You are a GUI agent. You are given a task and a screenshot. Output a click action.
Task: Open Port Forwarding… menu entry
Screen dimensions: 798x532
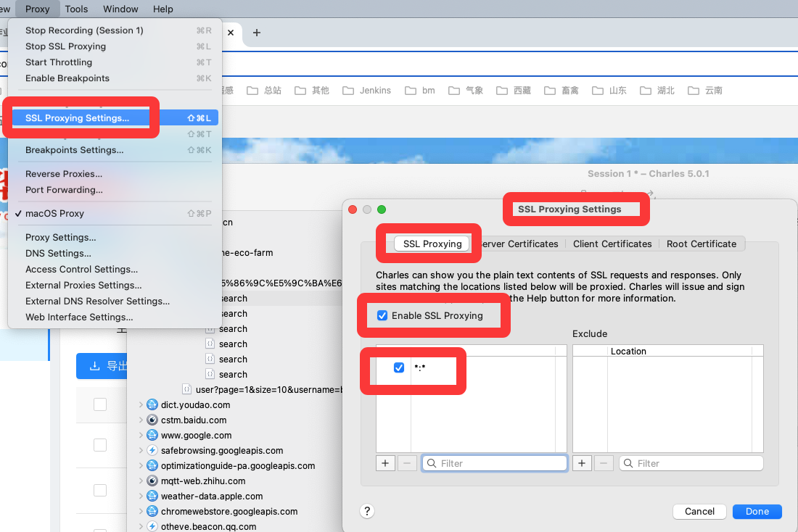pos(115,190)
